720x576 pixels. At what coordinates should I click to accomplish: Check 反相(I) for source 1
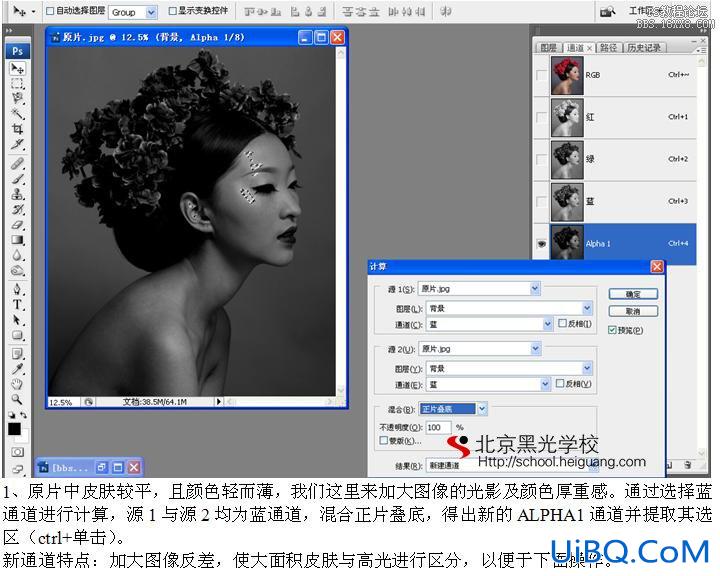(562, 323)
